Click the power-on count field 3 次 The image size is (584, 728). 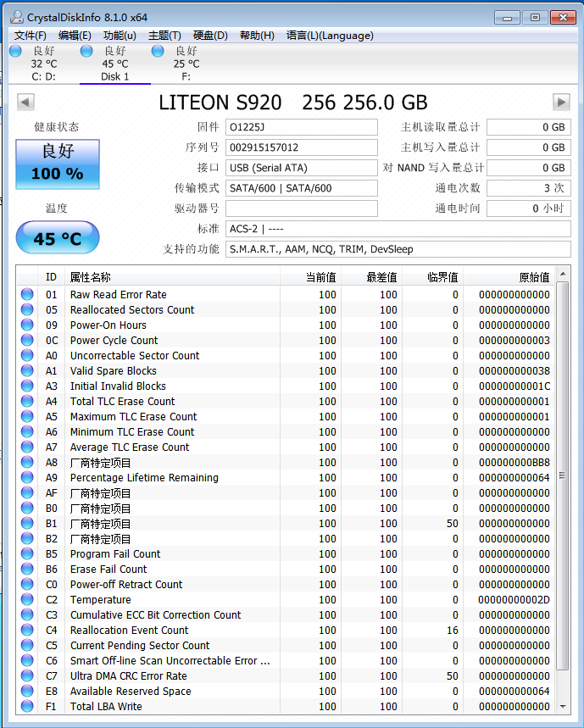tap(528, 188)
